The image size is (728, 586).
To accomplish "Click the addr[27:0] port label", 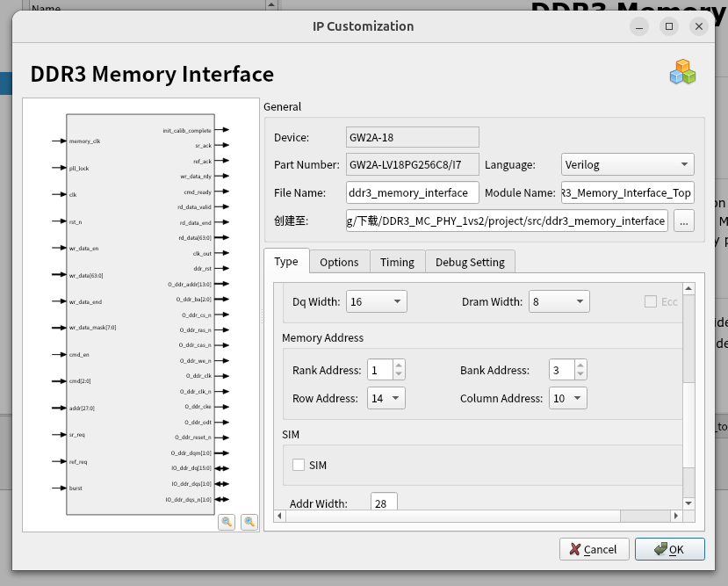I will (82, 409).
